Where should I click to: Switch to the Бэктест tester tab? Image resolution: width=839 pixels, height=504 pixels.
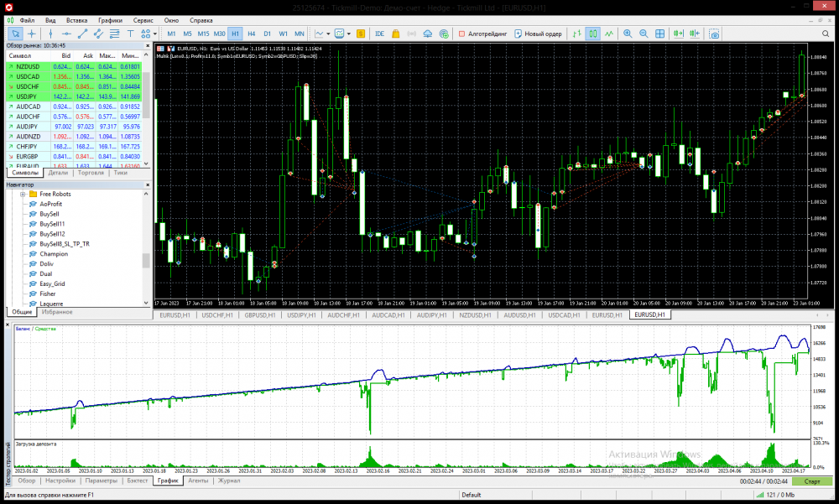137,481
